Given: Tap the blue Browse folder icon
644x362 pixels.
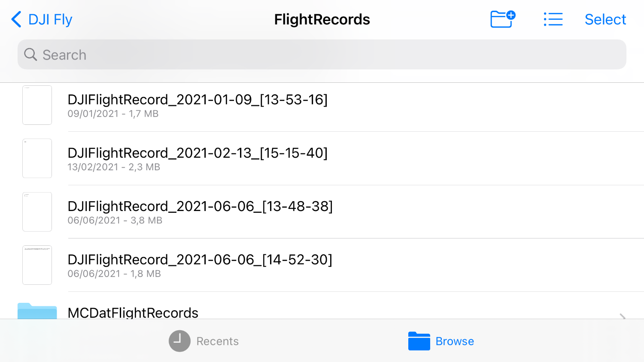Looking at the screenshot, I should pos(419,341).
